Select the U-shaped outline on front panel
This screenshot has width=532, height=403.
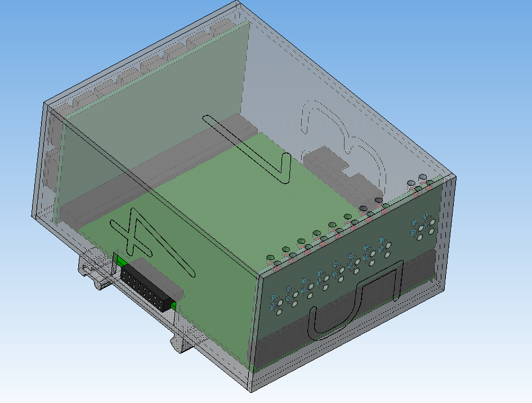pos(356,300)
